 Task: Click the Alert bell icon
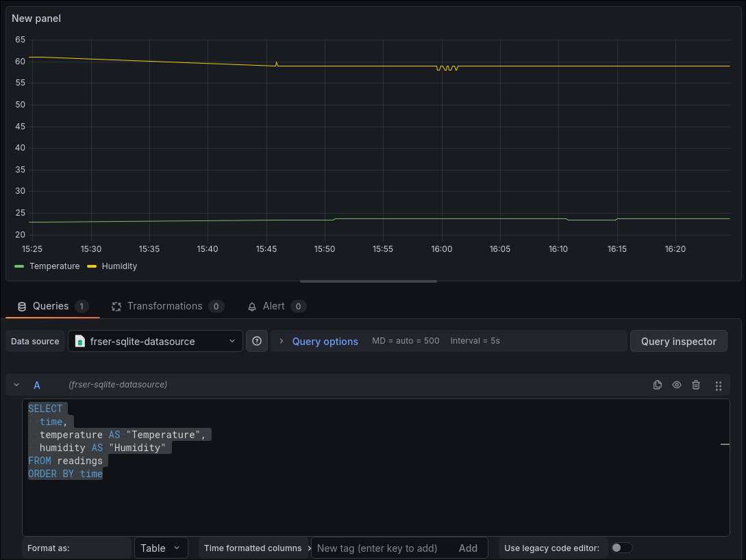click(x=252, y=306)
